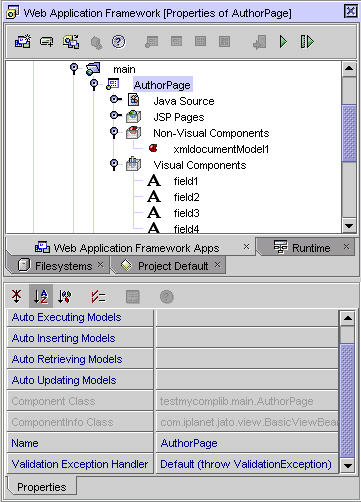Toggle sort properties by name A-Z

[x=41, y=296]
